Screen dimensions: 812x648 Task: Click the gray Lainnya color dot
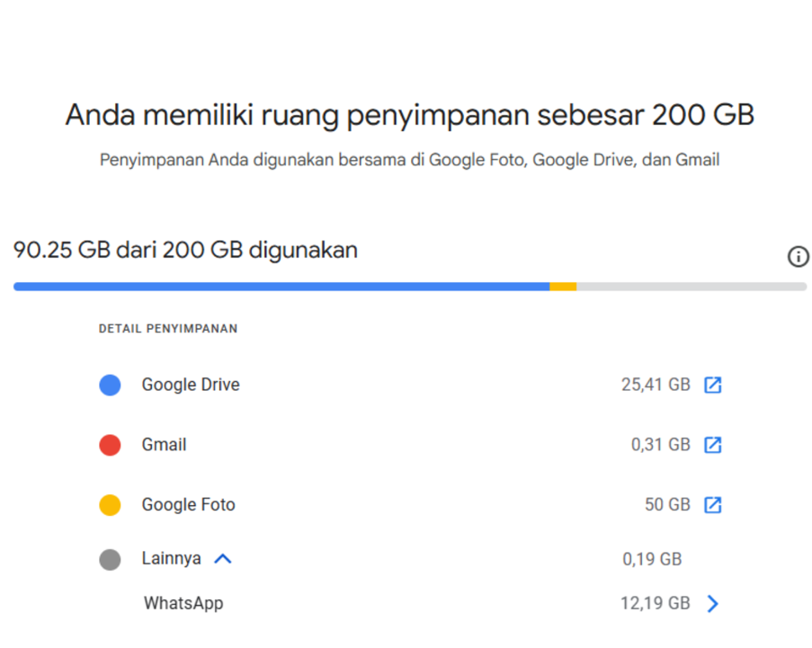click(110, 560)
